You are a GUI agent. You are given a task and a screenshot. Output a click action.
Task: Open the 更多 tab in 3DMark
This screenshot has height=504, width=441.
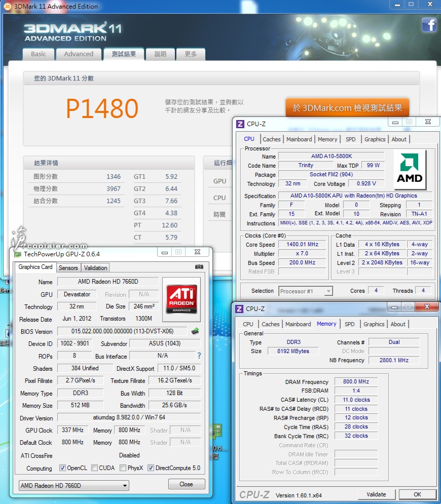[x=191, y=54]
